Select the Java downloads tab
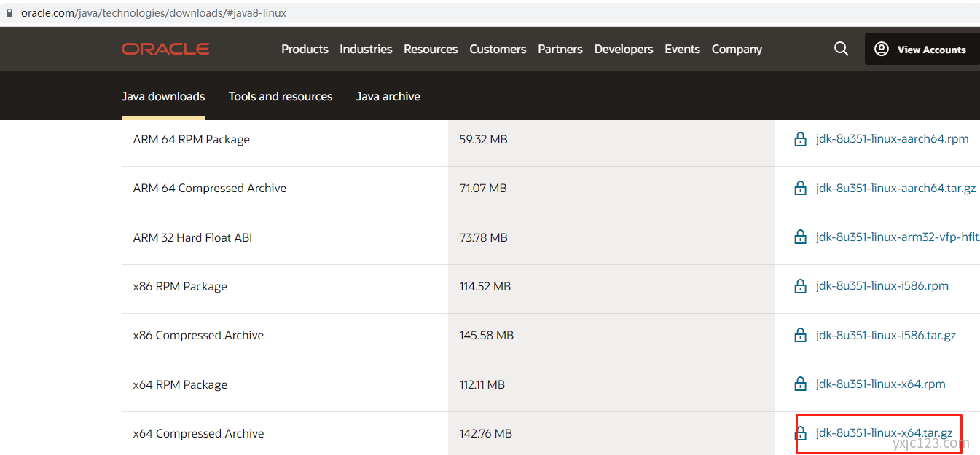The width and height of the screenshot is (980, 455). click(163, 96)
